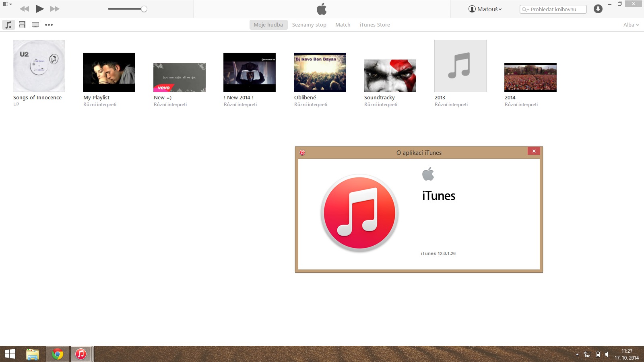Viewport: 644px width, 362px height.
Task: Open the Match tab
Action: [343, 25]
